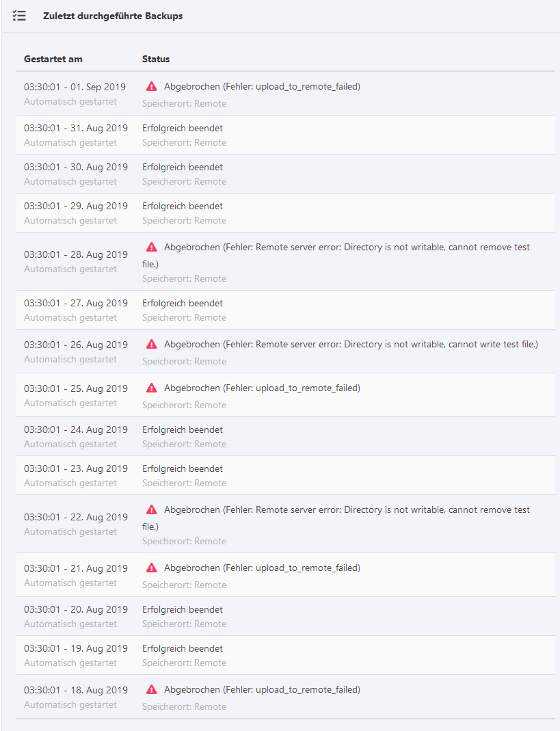
Task: Click the alert triangle on 22. Aug 2019
Action: [152, 510]
